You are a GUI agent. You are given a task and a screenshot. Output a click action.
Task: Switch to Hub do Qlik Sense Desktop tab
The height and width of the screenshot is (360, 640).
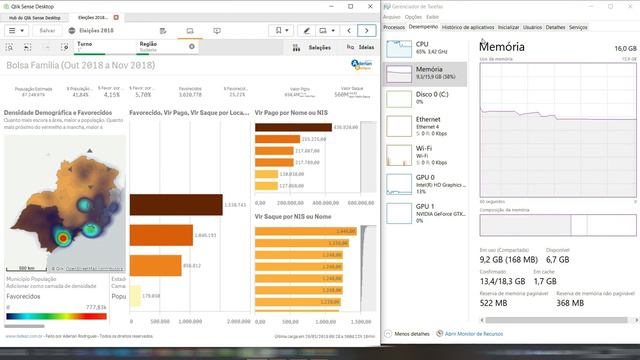[x=35, y=18]
